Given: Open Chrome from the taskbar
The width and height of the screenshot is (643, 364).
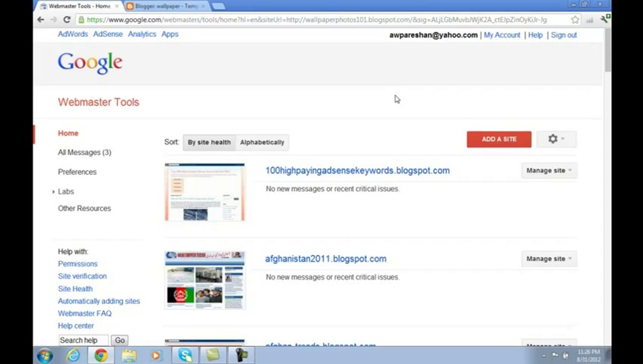Looking at the screenshot, I should click(101, 355).
